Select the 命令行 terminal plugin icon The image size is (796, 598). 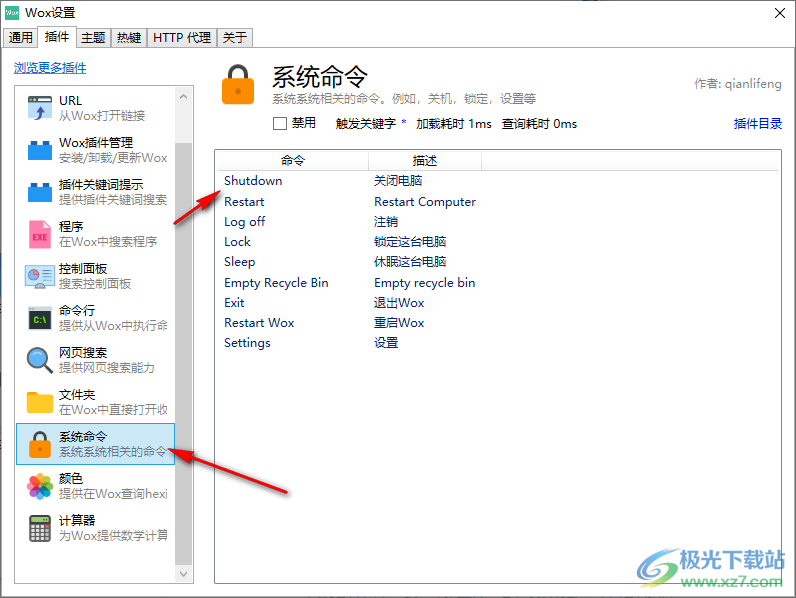[x=40, y=318]
